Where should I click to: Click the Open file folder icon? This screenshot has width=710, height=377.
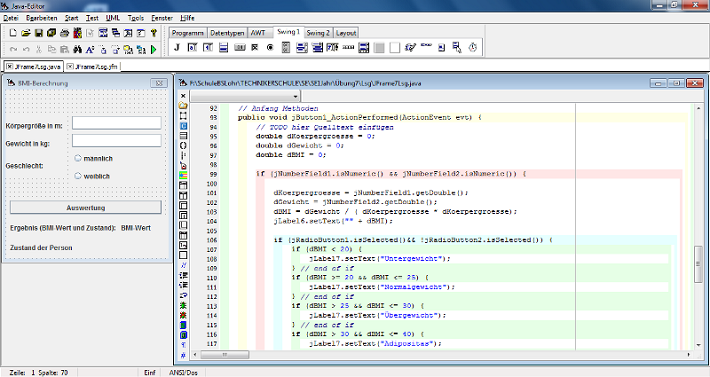click(26, 33)
